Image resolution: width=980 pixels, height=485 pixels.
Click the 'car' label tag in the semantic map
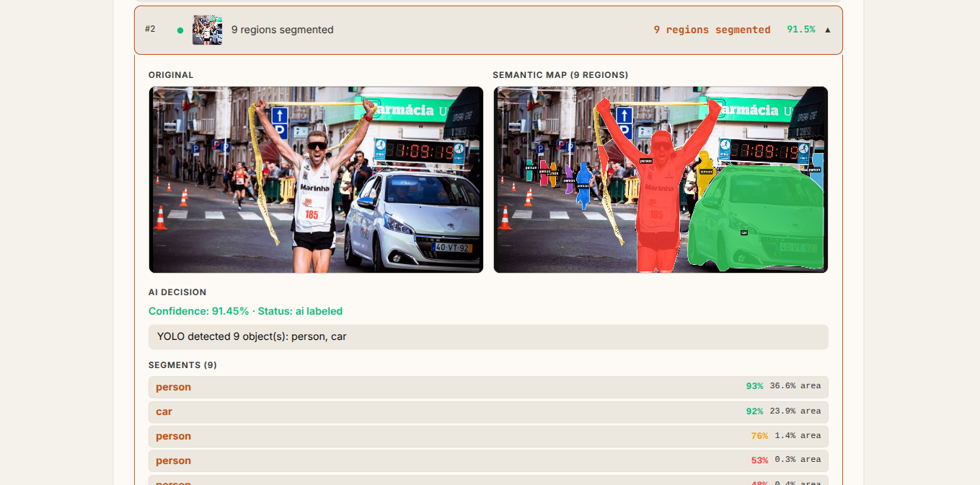point(743,232)
